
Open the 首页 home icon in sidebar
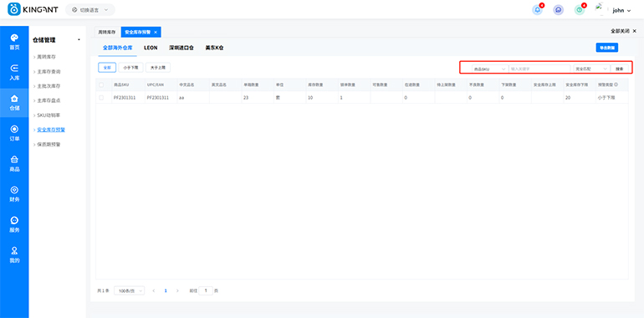pos(14,38)
